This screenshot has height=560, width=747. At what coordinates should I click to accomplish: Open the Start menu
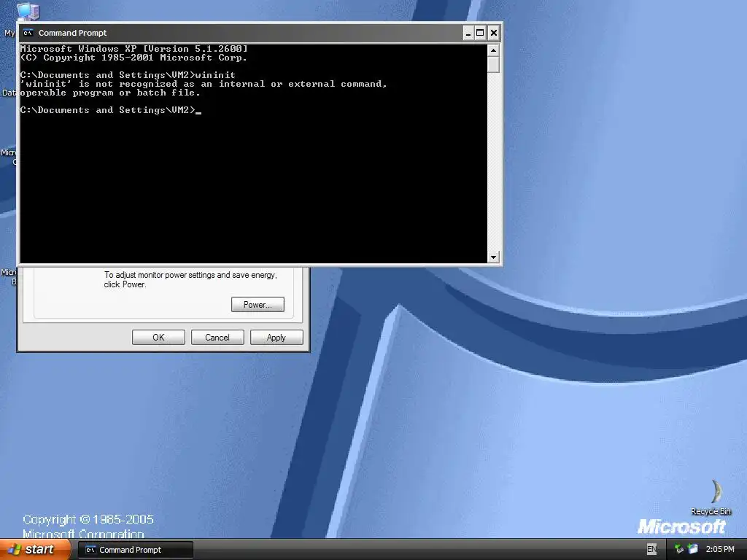(x=35, y=549)
